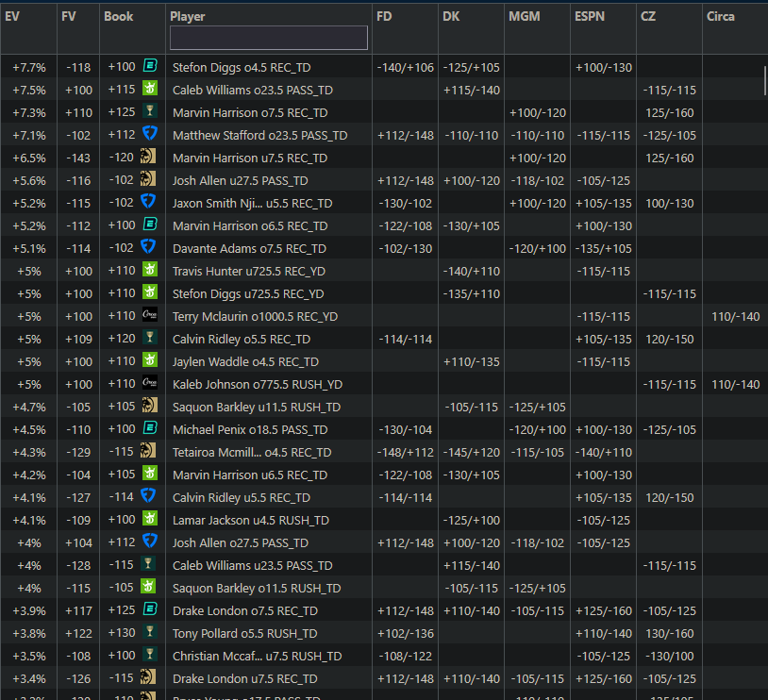The width and height of the screenshot is (768, 700).
Task: Click Caesars icon in Caleb Williams u23.5 row
Action: [x=148, y=564]
